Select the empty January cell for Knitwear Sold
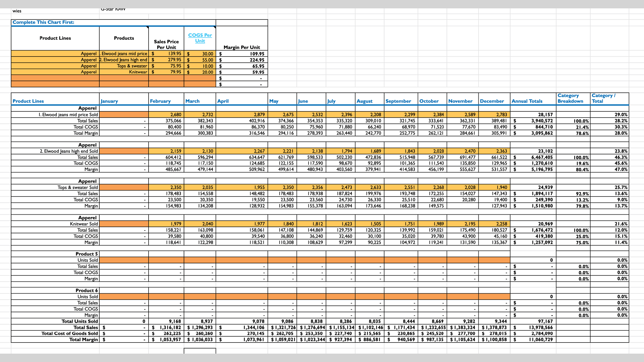644x362 pixels. (x=124, y=224)
